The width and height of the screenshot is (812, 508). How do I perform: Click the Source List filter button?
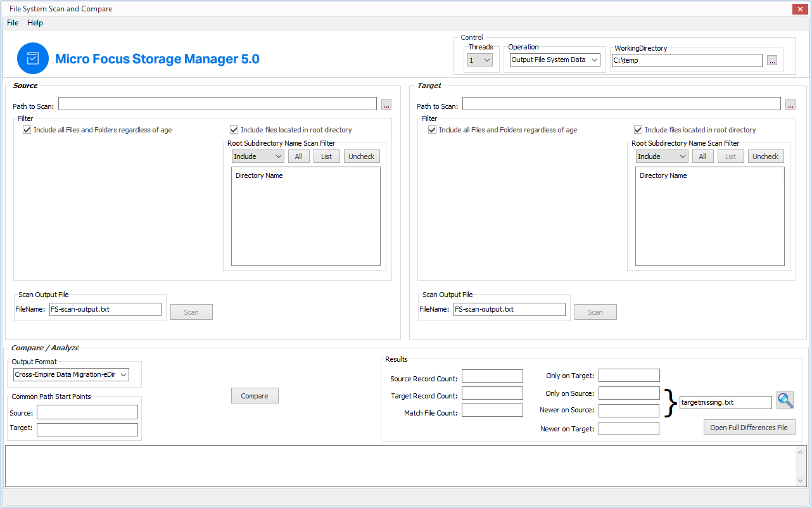(x=326, y=156)
